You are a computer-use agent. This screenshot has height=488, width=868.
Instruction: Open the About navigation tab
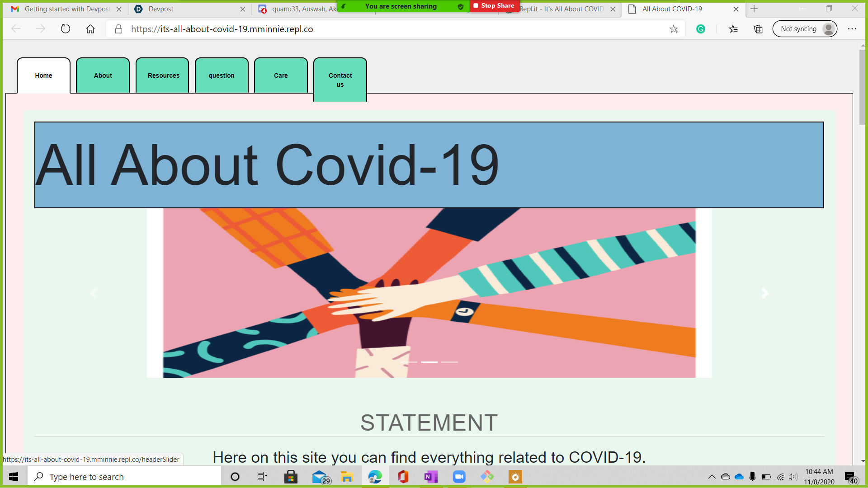(x=103, y=75)
